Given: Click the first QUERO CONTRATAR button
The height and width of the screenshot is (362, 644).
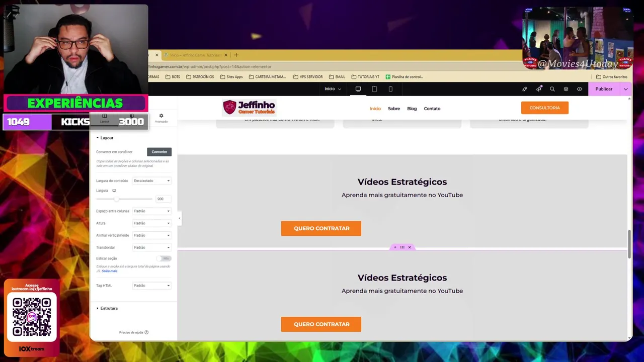Looking at the screenshot, I should (x=321, y=228).
